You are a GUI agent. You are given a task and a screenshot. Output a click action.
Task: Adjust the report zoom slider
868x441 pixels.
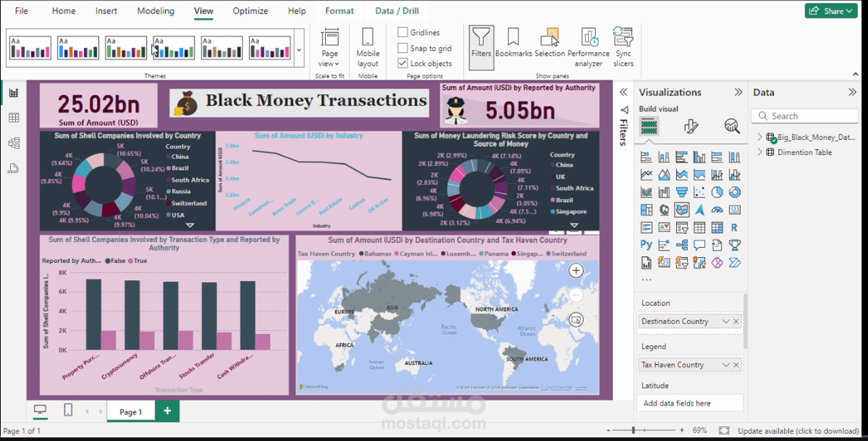(633, 430)
